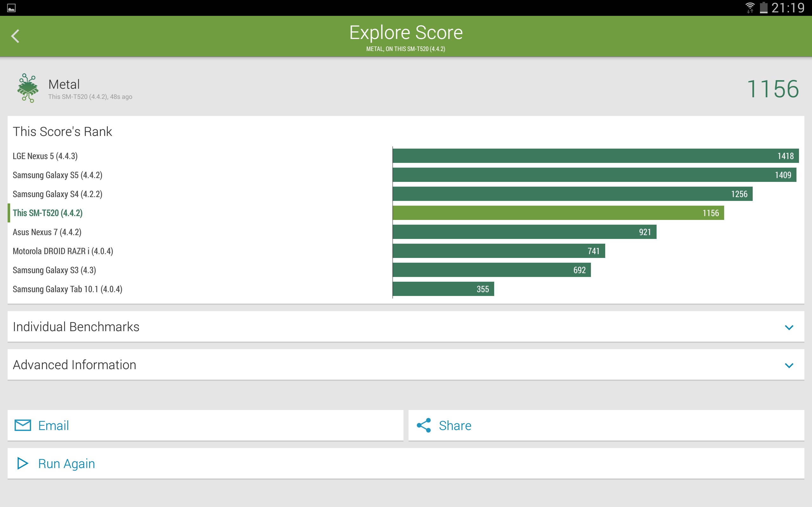This screenshot has width=812, height=507.
Task: Open the picture notification icon in status bar
Action: (x=11, y=8)
